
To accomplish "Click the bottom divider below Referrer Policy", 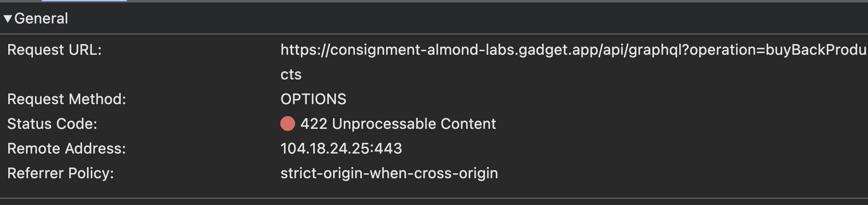I will pyautogui.click(x=434, y=198).
